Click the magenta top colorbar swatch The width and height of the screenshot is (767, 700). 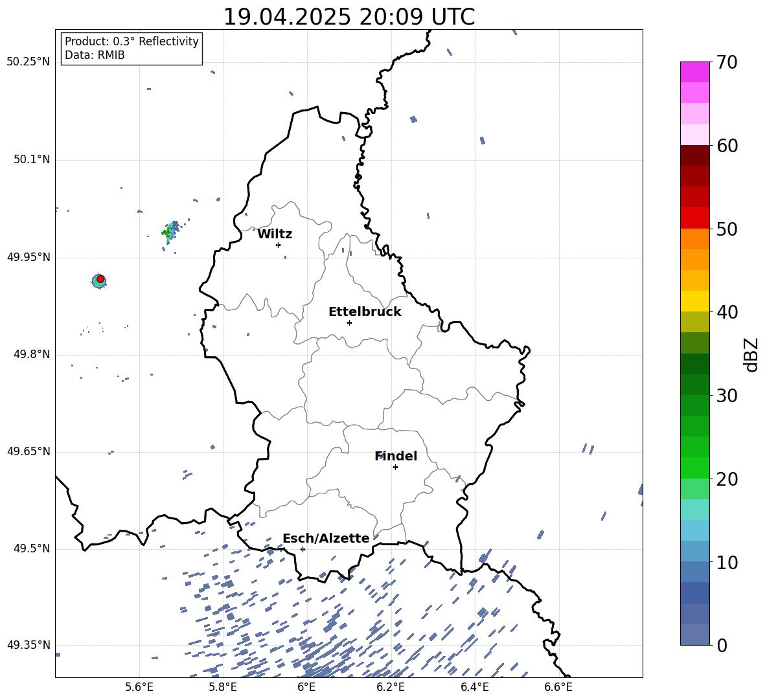pyautogui.click(x=694, y=72)
